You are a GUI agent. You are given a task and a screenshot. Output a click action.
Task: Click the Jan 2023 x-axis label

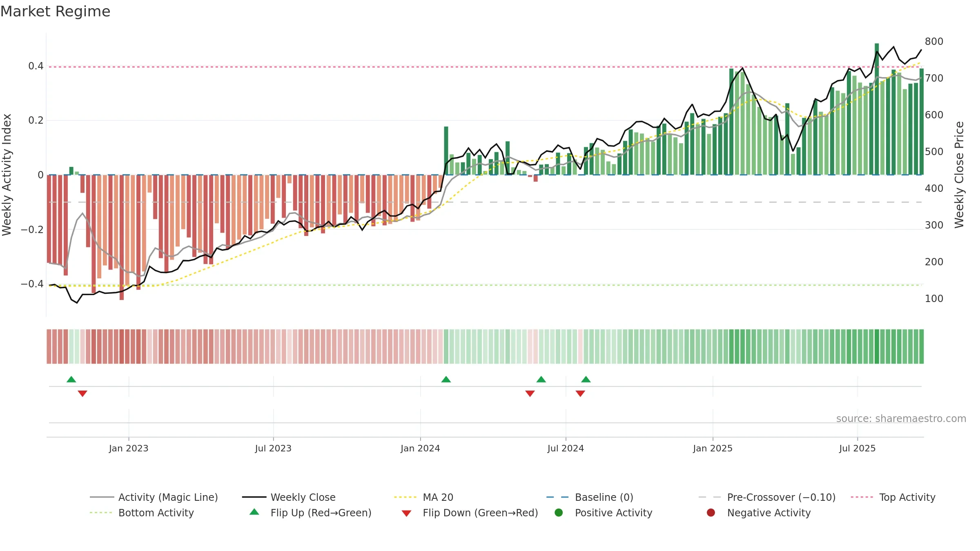129,449
